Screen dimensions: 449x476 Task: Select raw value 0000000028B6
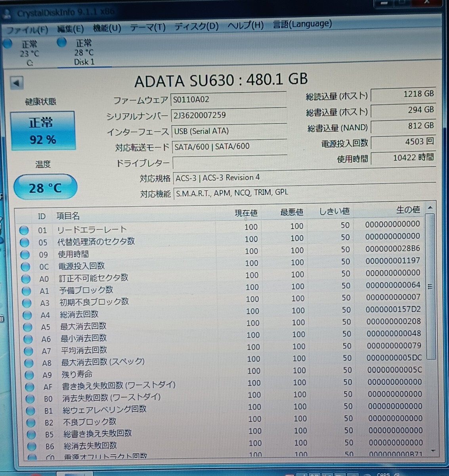[x=393, y=249]
